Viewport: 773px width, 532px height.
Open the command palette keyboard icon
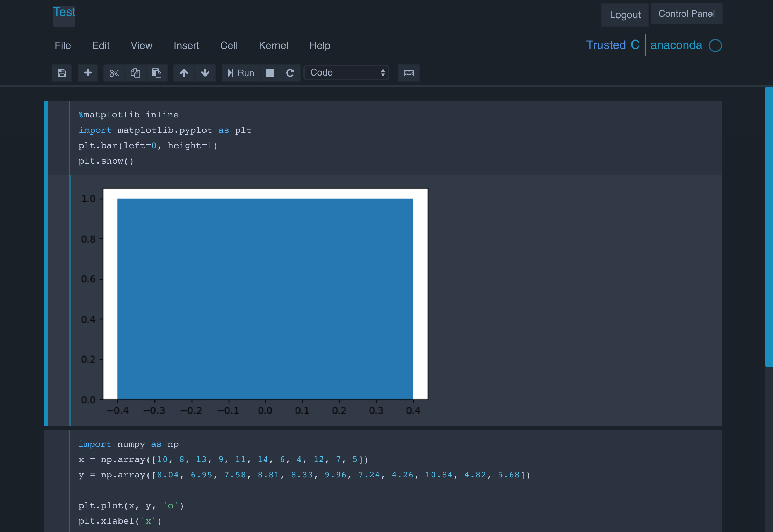click(x=409, y=73)
